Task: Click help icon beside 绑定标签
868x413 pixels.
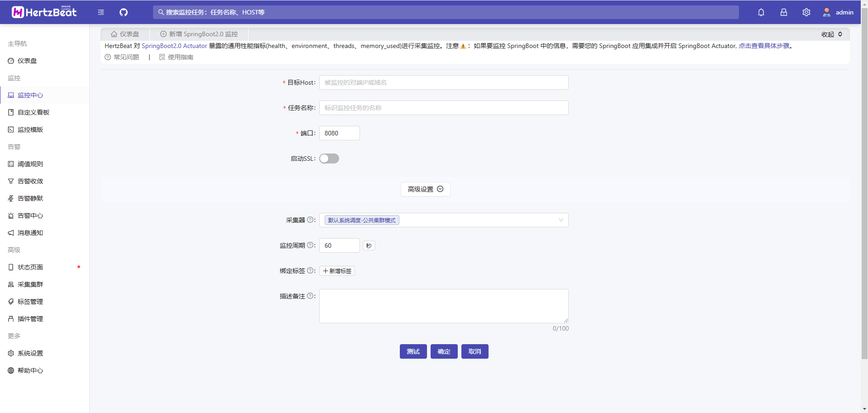Action: tap(311, 270)
